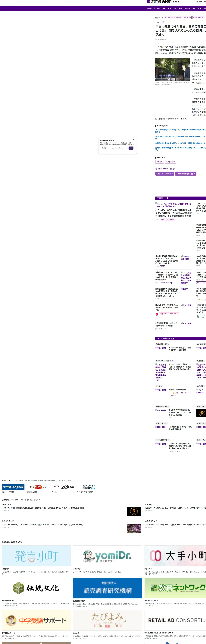Viewport: 206px width, 644px height.
Task: Click the #宮崎県 related word tag
Action: (x=160, y=162)
